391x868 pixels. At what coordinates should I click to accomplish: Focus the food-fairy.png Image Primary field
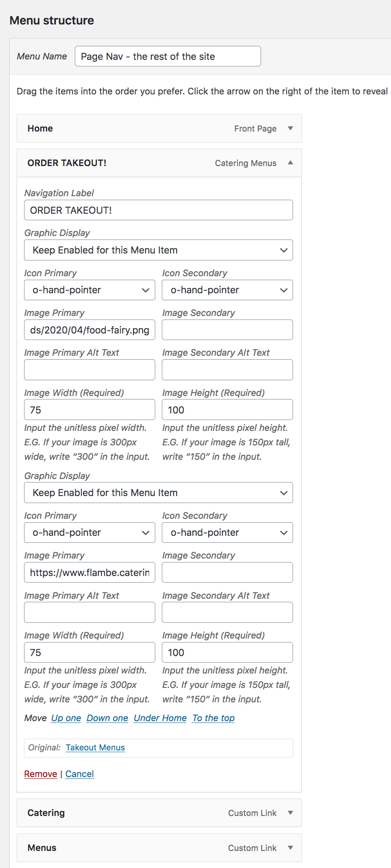(90, 330)
